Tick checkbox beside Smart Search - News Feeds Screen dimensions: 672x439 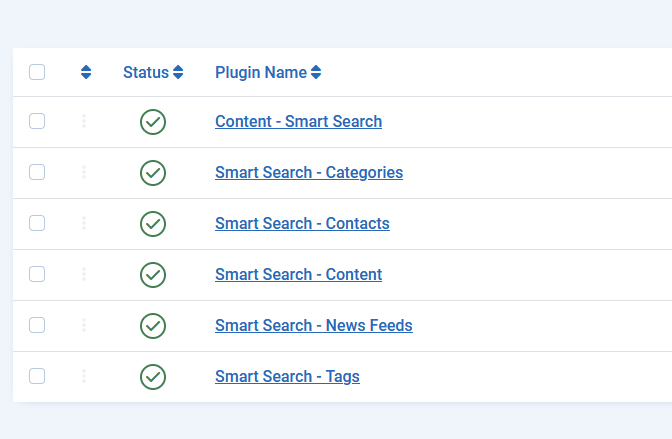tap(37, 325)
